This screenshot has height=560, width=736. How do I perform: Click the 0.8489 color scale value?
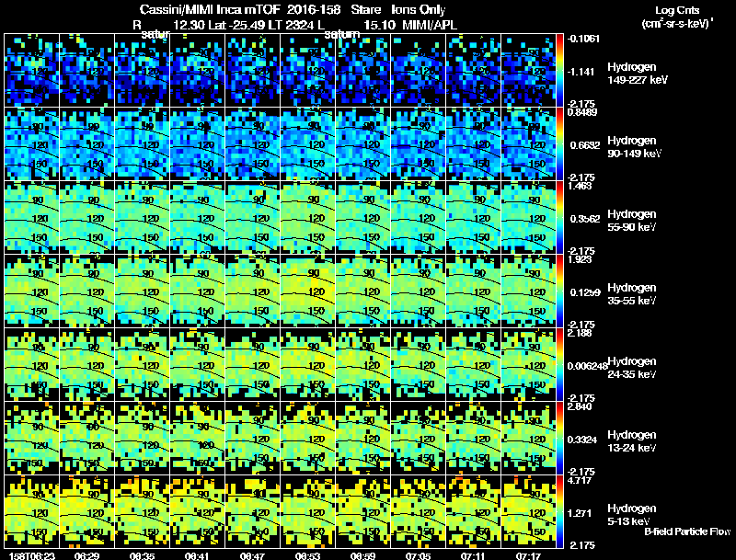point(582,112)
